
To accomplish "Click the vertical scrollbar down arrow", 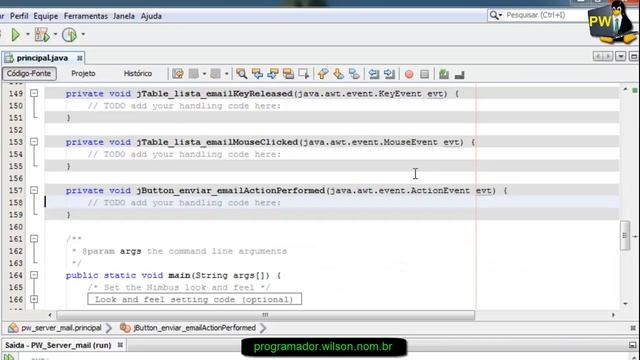I will (625, 304).
